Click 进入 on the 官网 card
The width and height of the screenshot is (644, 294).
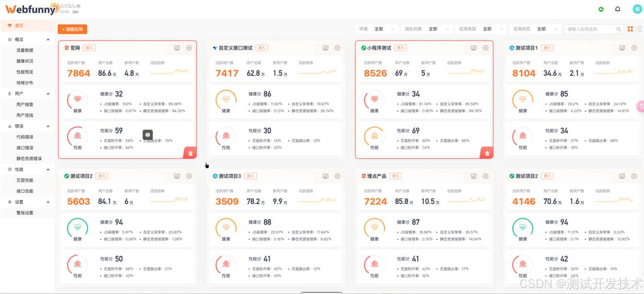coord(89,48)
